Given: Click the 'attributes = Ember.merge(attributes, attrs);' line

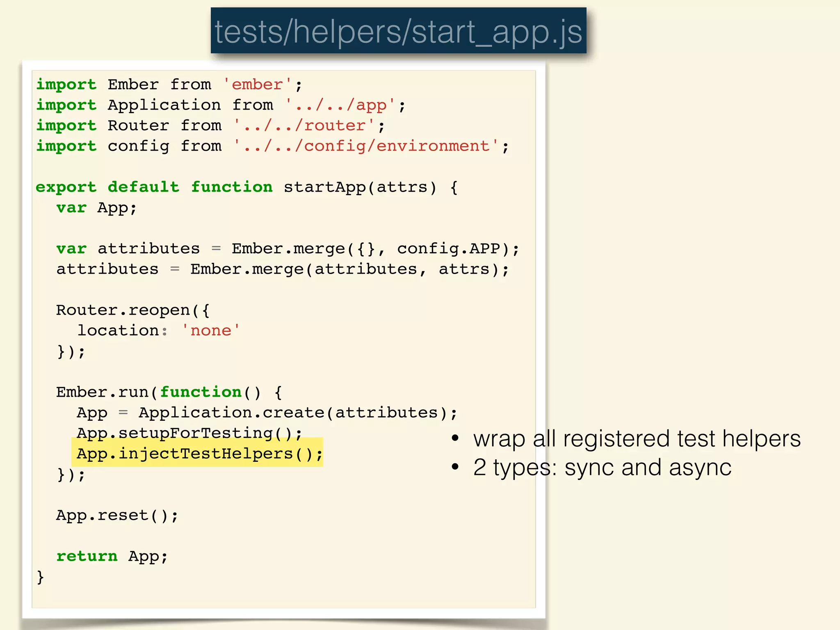Looking at the screenshot, I should coord(283,269).
